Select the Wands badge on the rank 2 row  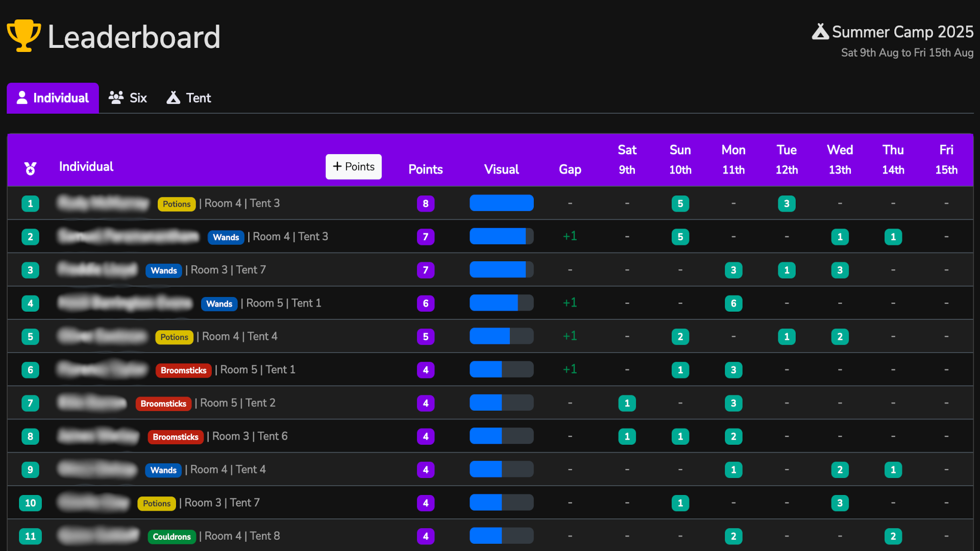click(x=226, y=237)
